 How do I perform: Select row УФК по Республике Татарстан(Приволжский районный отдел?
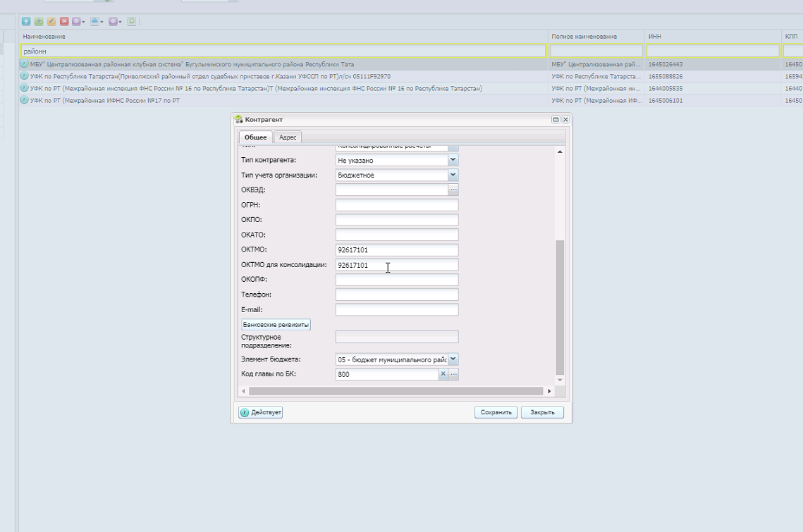point(411,76)
